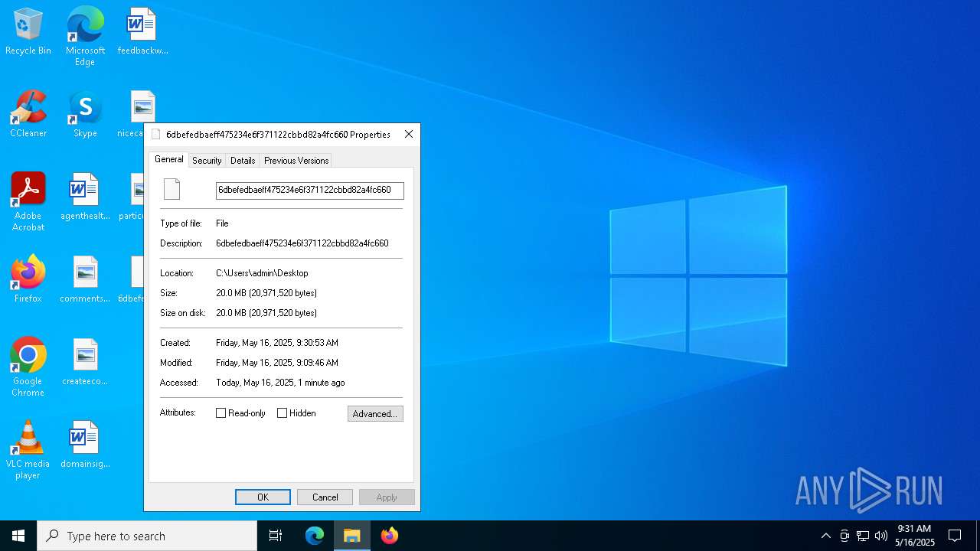This screenshot has width=980, height=551.
Task: Select the createeco... image file icon
Action: pyautogui.click(x=85, y=363)
